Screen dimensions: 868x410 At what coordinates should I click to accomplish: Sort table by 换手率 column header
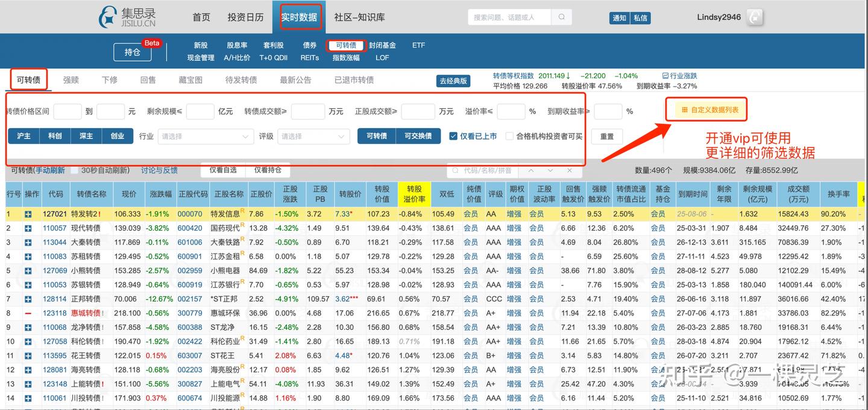838,194
